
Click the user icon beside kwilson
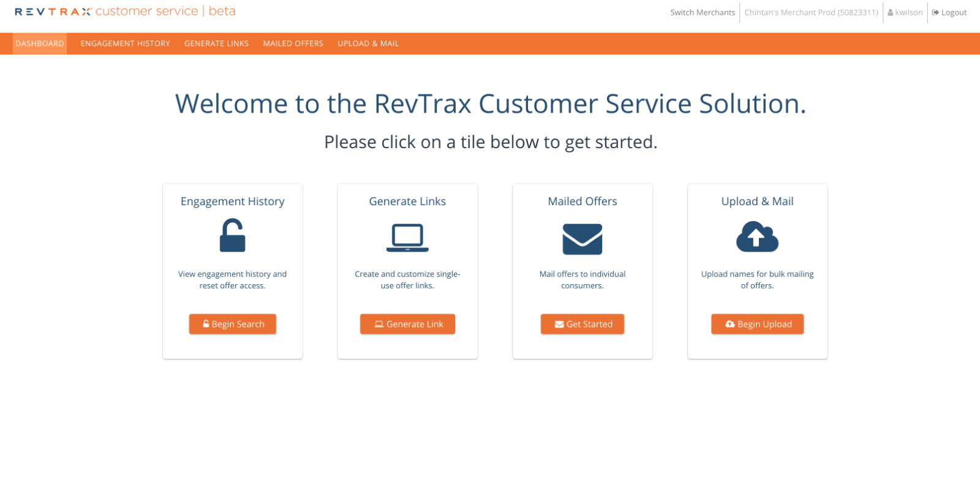point(890,12)
